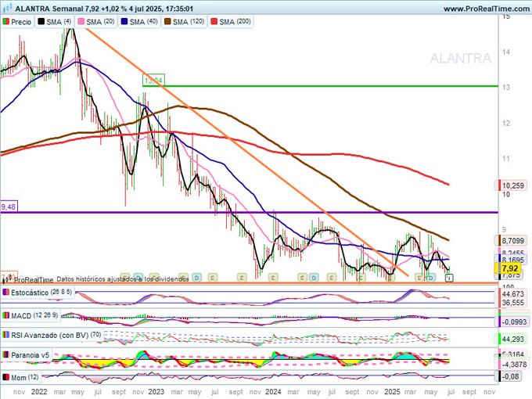Select the Estocástico (26 8 5) panel label
532x399 pixels.
(x=41, y=293)
